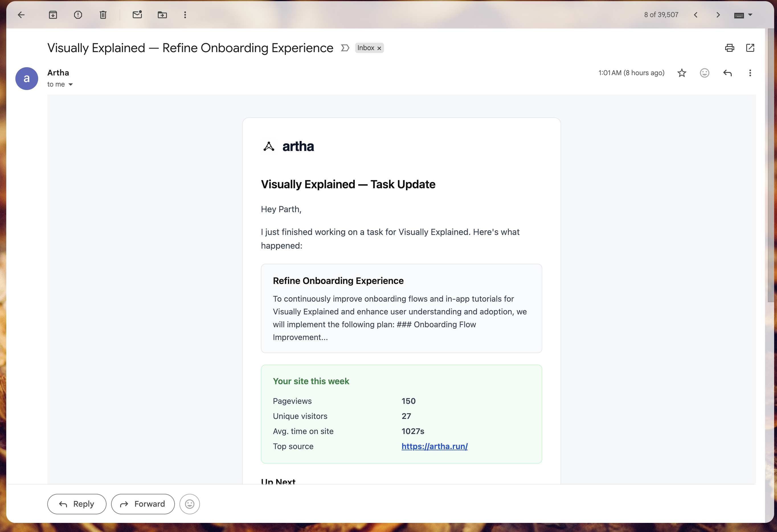777x532 pixels.
Task: Open the toolbar More options menu
Action: 185,15
